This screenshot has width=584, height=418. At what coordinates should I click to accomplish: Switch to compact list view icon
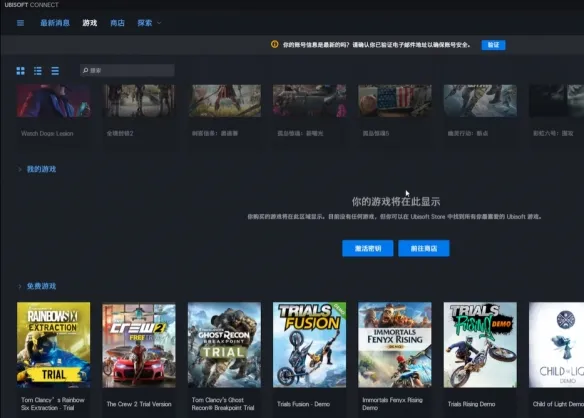tap(55, 71)
